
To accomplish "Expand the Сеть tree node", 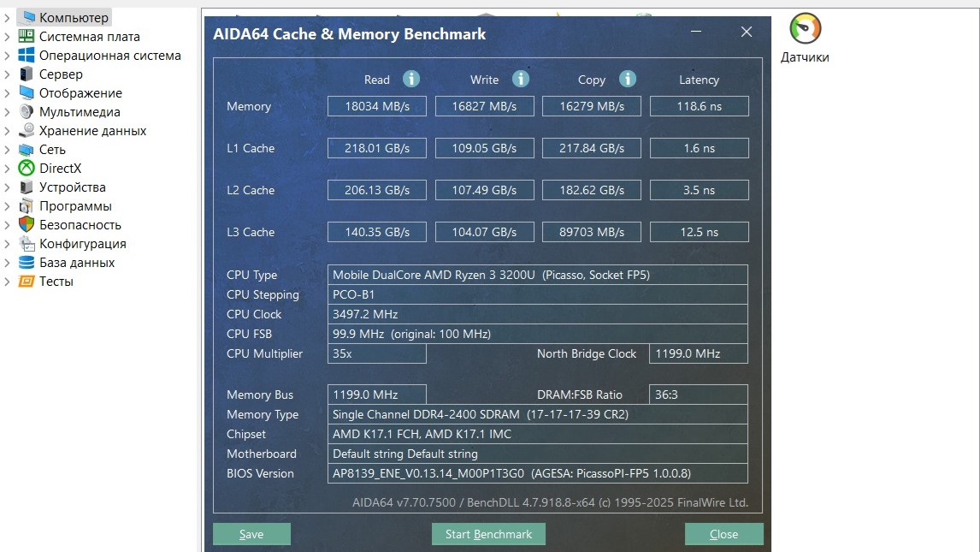I will click(x=7, y=150).
